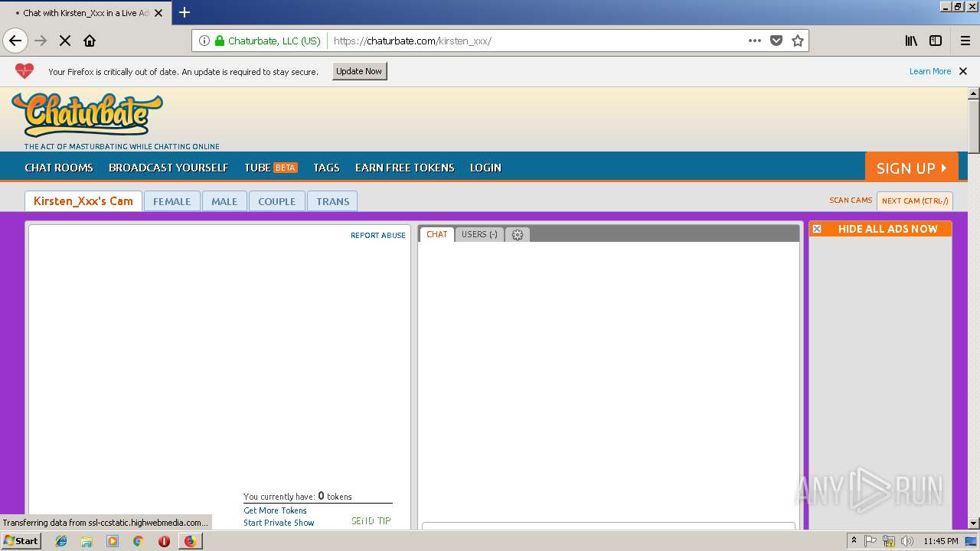Click the Start button
The height and width of the screenshot is (551, 980).
point(21,541)
